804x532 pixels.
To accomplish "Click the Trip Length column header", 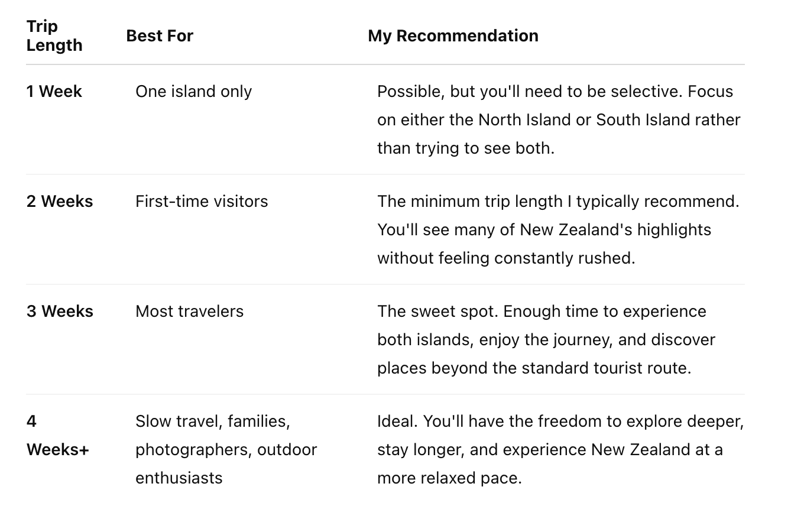I will [x=54, y=35].
